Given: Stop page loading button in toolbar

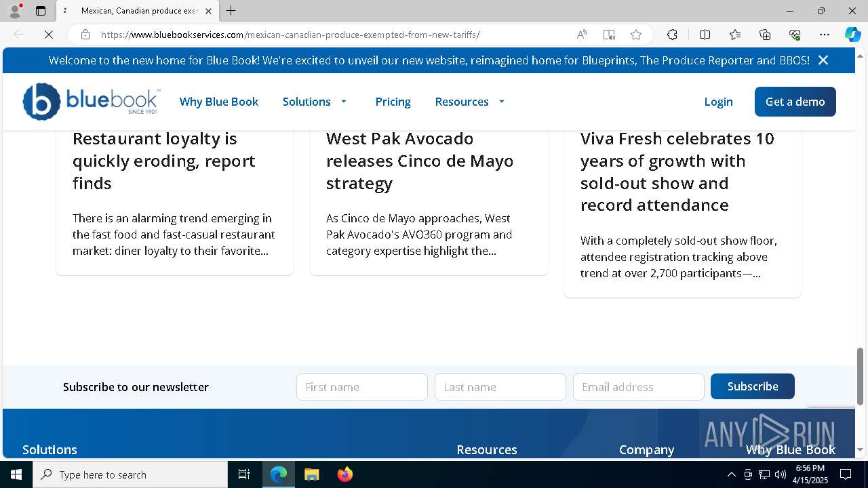Looking at the screenshot, I should (49, 35).
